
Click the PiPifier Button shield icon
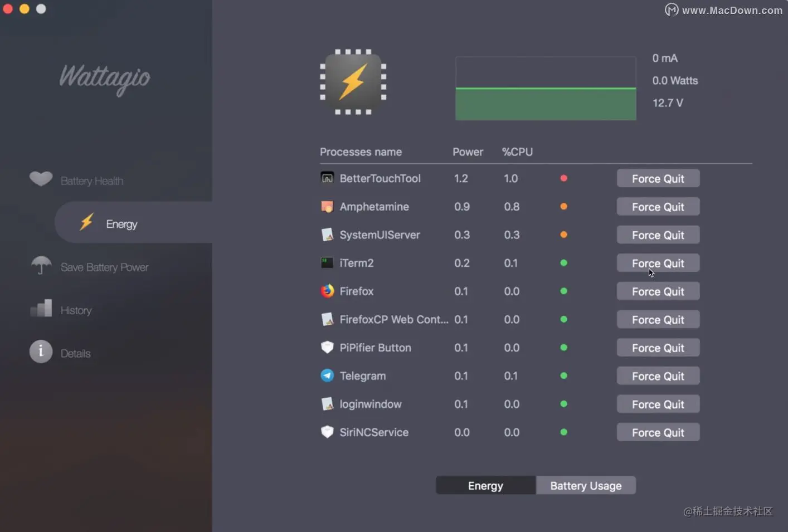coord(327,347)
